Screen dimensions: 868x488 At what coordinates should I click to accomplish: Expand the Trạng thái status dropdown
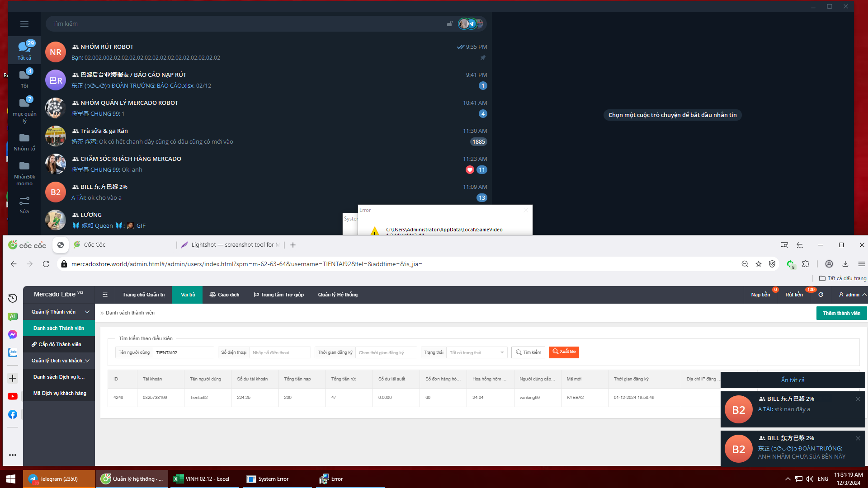point(476,352)
